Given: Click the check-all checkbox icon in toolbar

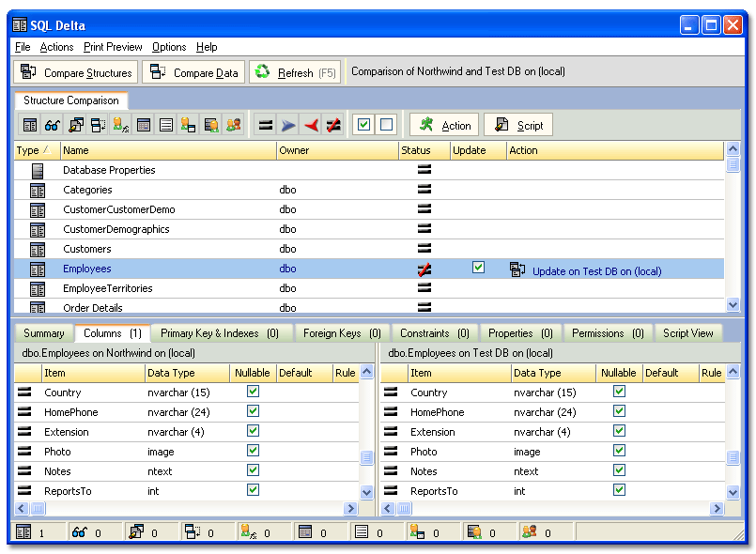Looking at the screenshot, I should point(364,125).
